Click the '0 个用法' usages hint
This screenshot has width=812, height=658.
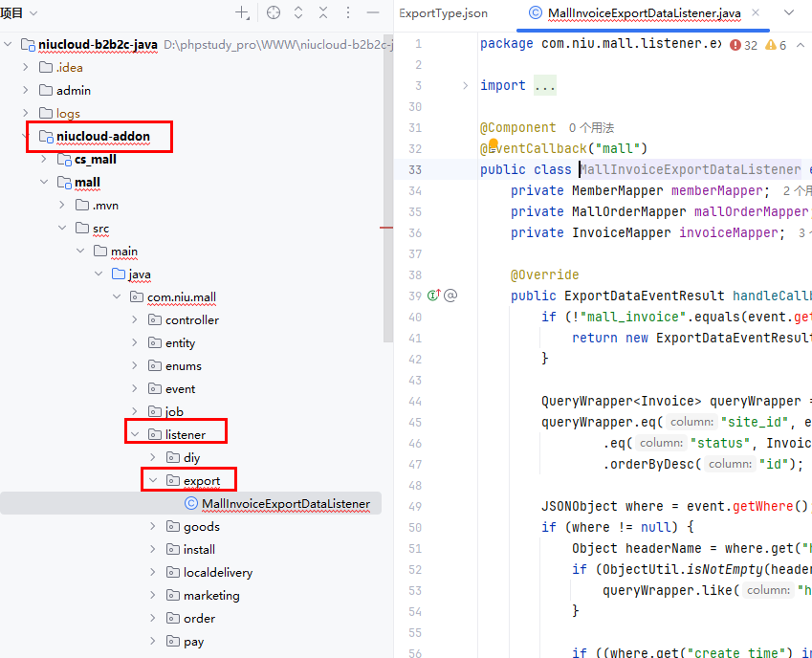(x=591, y=128)
